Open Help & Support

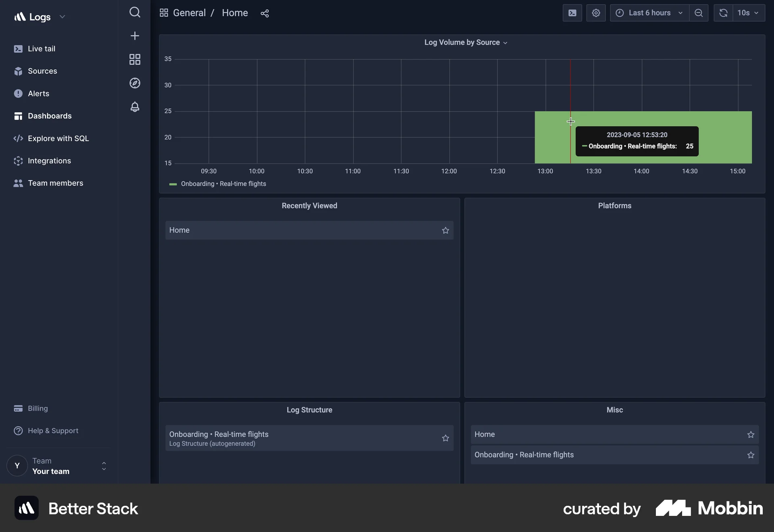pyautogui.click(x=53, y=431)
